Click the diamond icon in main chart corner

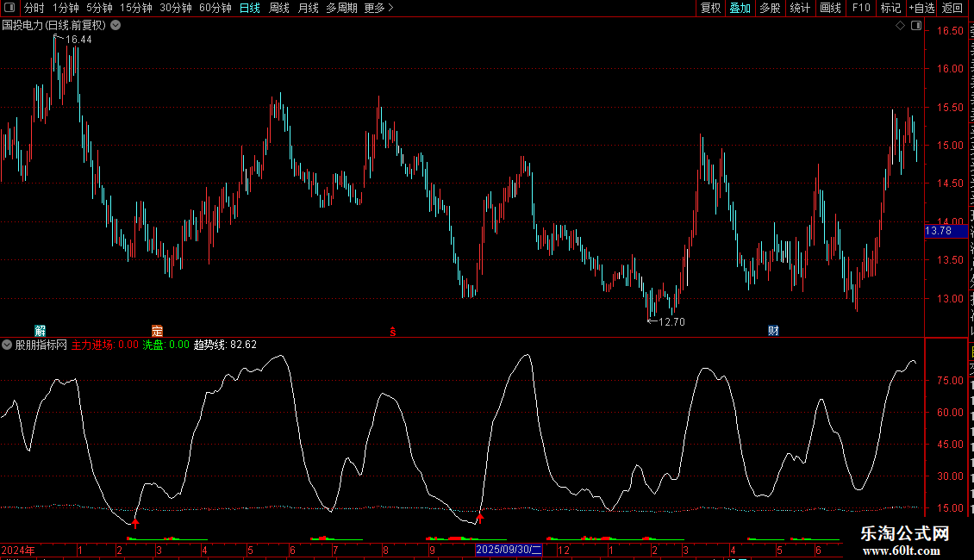click(900, 26)
